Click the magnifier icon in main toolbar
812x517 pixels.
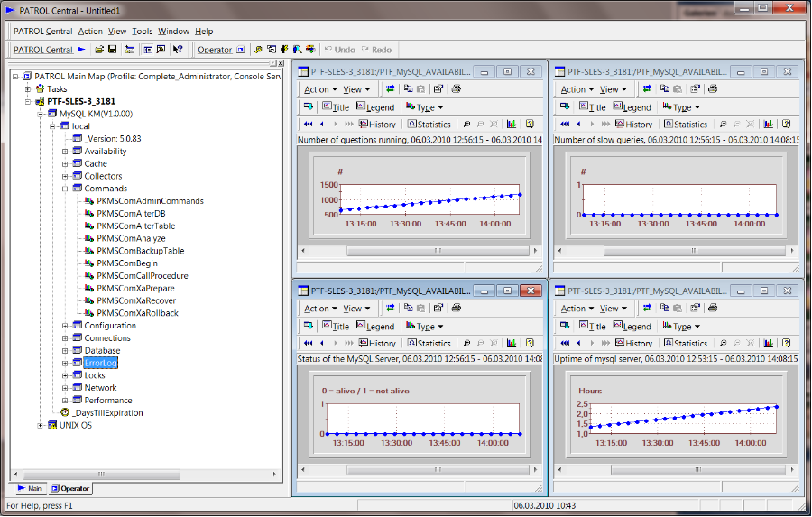pos(297,50)
